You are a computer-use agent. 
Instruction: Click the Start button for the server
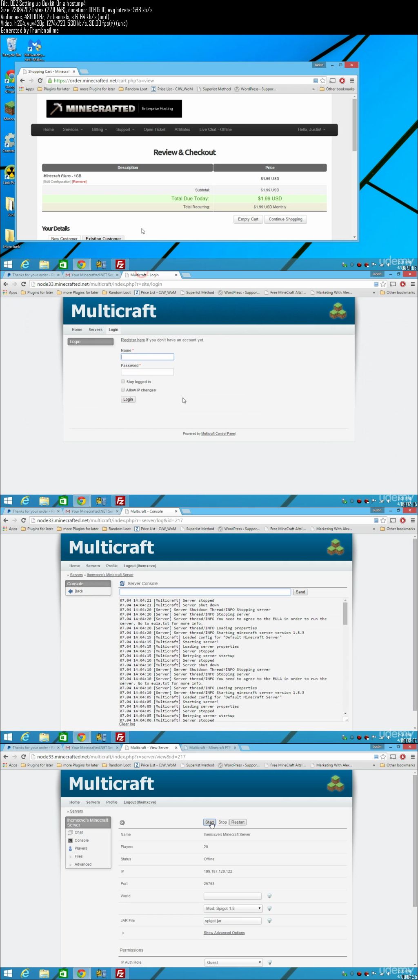(x=209, y=822)
